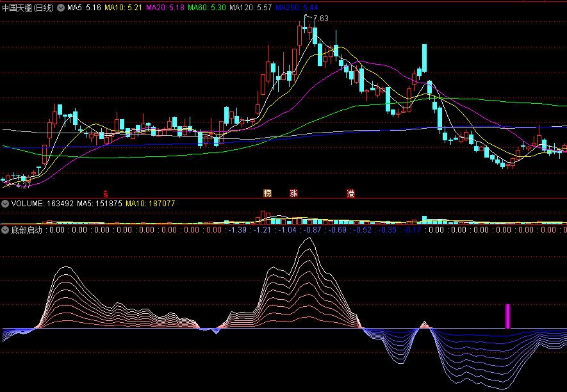This screenshot has height=392, width=567.
Task: Select the -1.04 indicator value
Action: click(287, 230)
